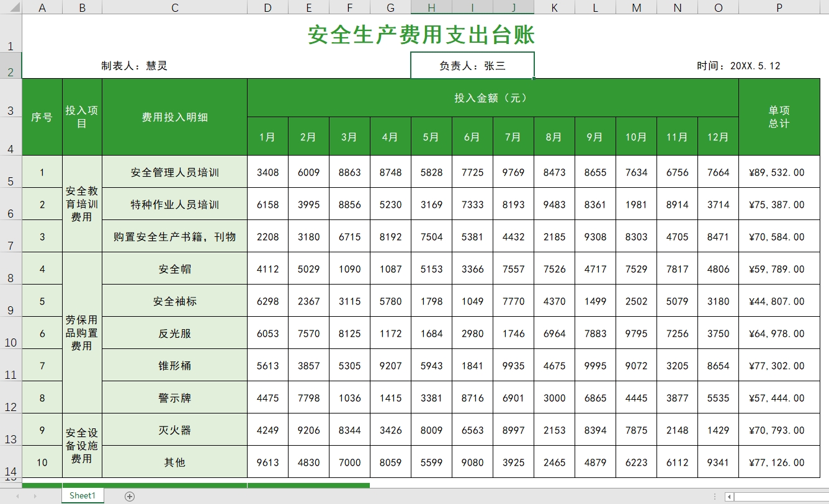The height and width of the screenshot is (504, 829).
Task: Select column C header
Action: 174,7
